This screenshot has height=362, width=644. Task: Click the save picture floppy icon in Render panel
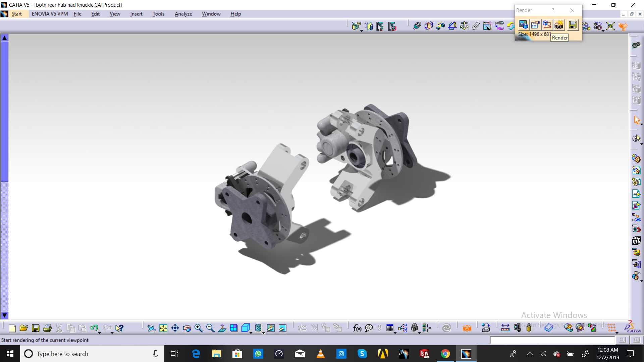573,25
